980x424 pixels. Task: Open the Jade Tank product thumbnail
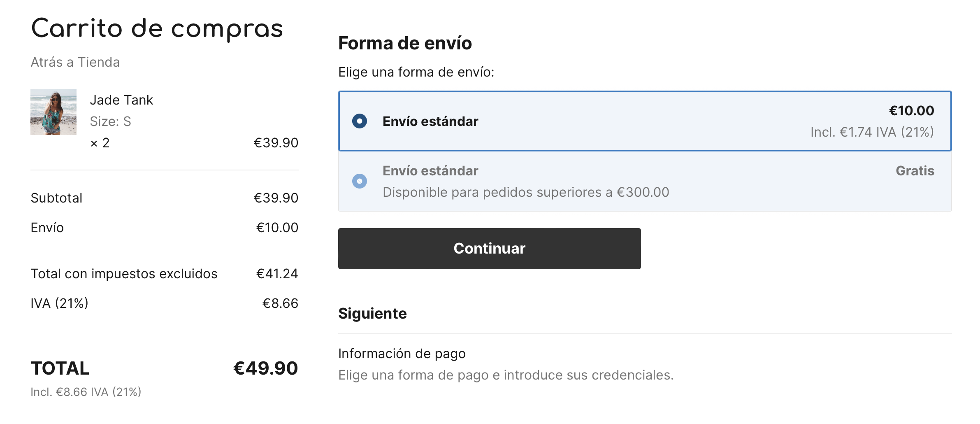53,112
